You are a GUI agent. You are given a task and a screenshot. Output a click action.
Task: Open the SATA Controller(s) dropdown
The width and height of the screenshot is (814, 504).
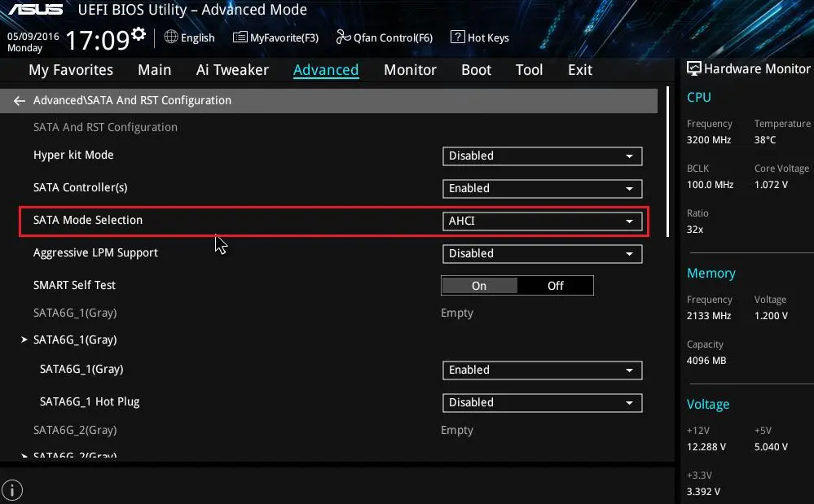542,189
